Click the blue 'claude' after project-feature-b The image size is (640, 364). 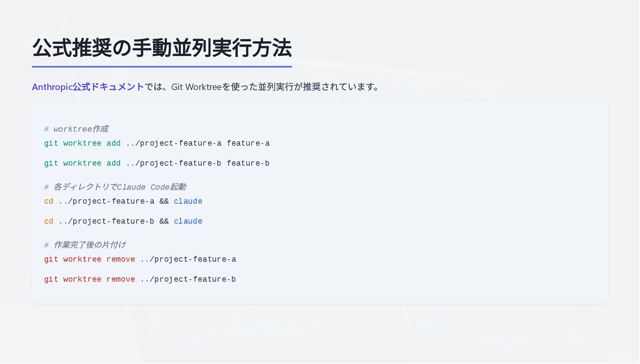(x=188, y=222)
